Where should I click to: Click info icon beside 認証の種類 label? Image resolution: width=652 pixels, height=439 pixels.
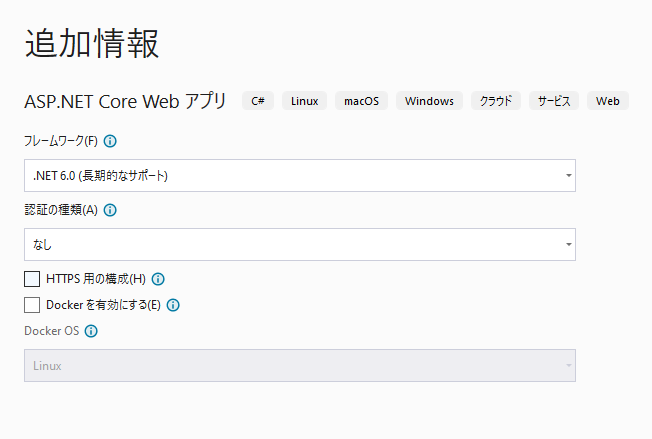coord(110,210)
